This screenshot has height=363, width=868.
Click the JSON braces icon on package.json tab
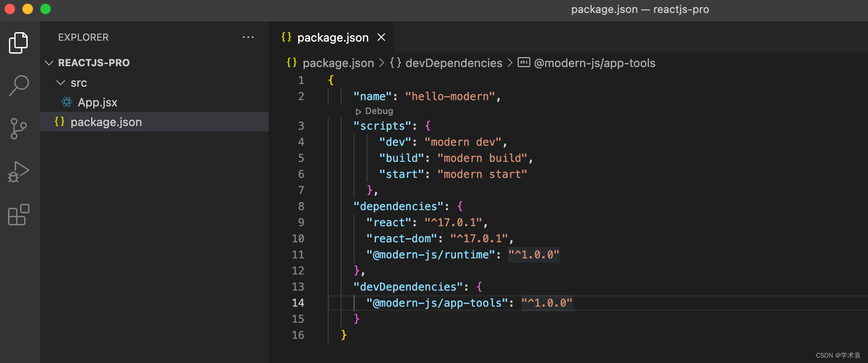[x=286, y=37]
